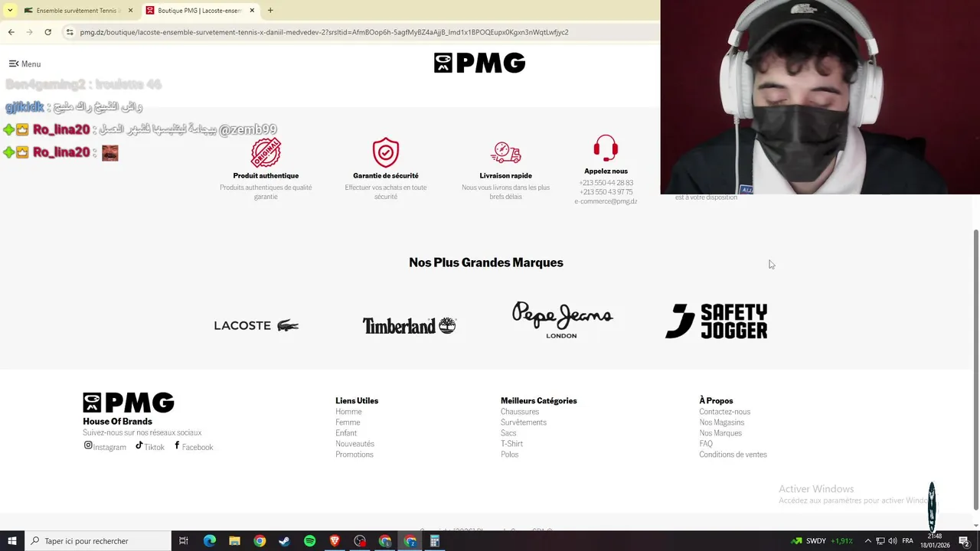Open Spotify from taskbar
The height and width of the screenshot is (551, 980).
click(x=309, y=541)
